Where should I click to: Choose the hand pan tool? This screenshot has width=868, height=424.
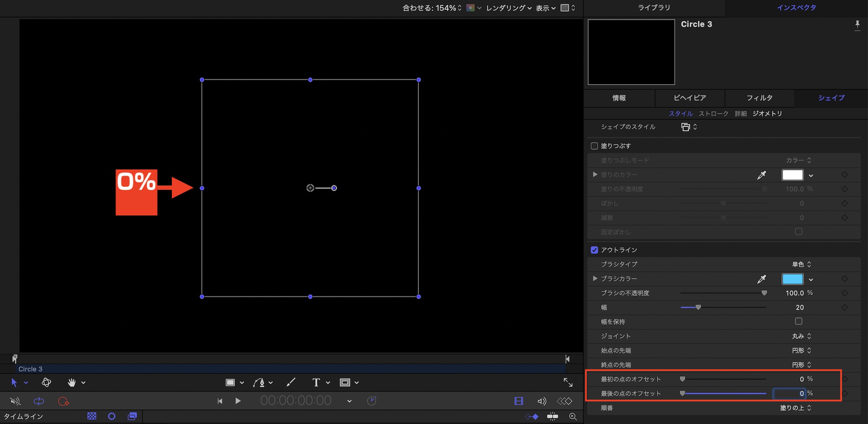(72, 382)
